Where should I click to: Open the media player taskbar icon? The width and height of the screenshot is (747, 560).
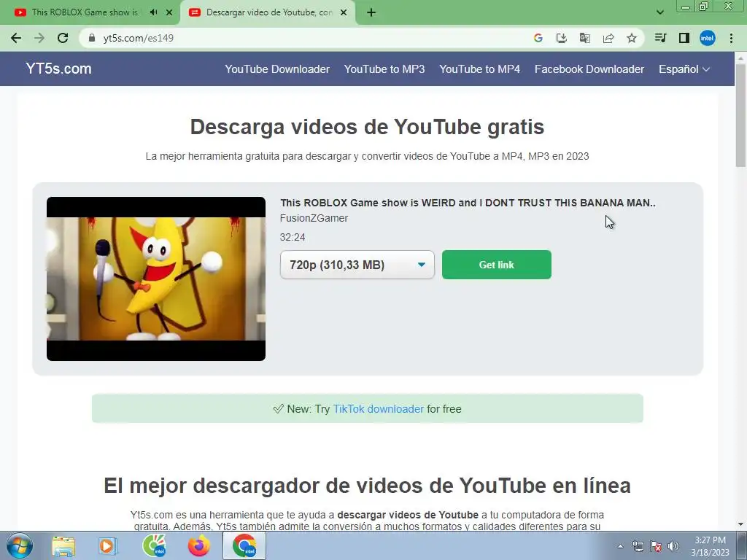pos(107,546)
